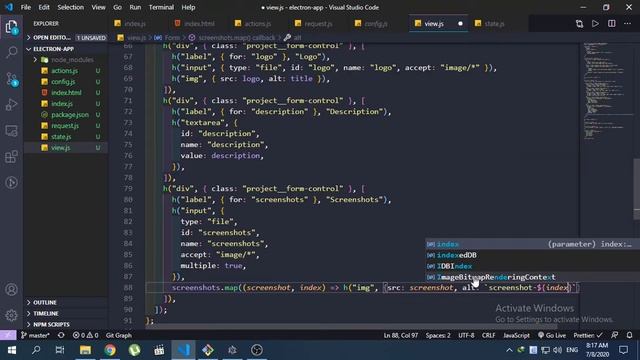
Task: Open the Accounts menu icon
Action: point(11,289)
